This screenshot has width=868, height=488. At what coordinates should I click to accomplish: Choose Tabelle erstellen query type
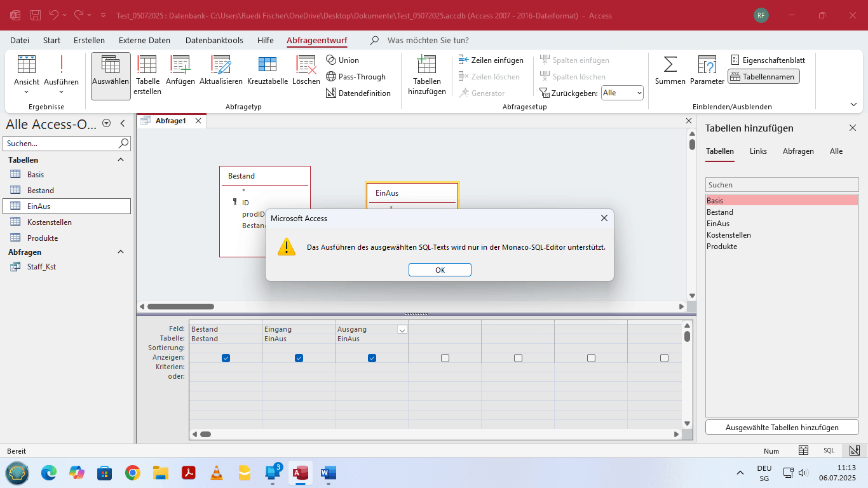click(147, 76)
